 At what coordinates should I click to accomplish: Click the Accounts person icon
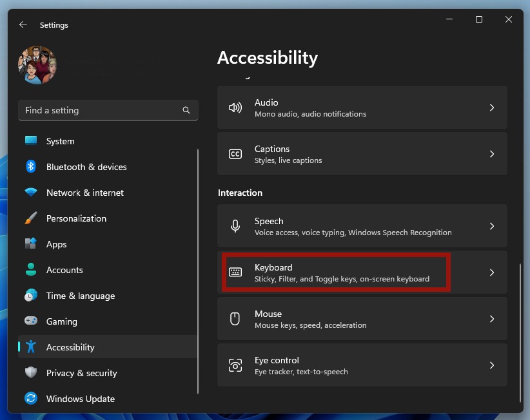[x=35, y=270]
